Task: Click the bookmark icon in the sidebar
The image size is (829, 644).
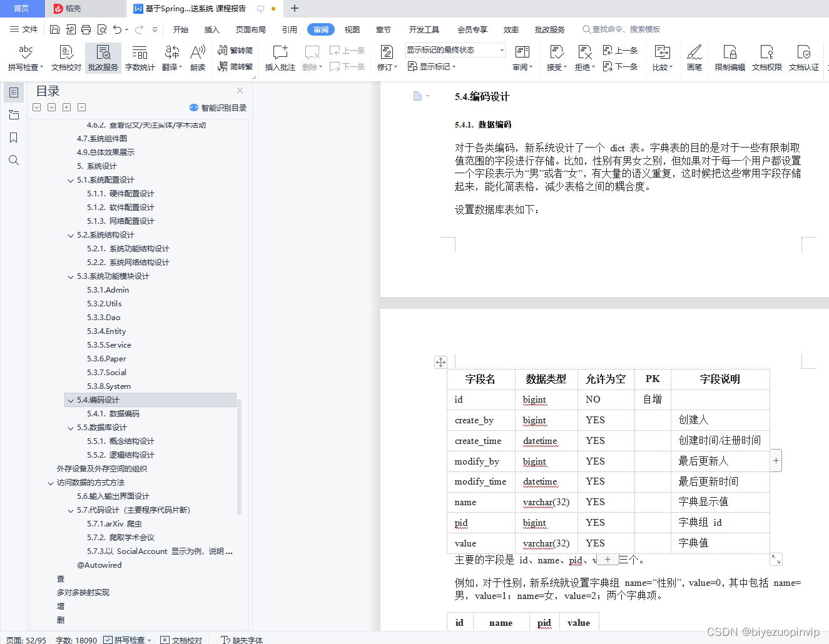Action: 13,137
